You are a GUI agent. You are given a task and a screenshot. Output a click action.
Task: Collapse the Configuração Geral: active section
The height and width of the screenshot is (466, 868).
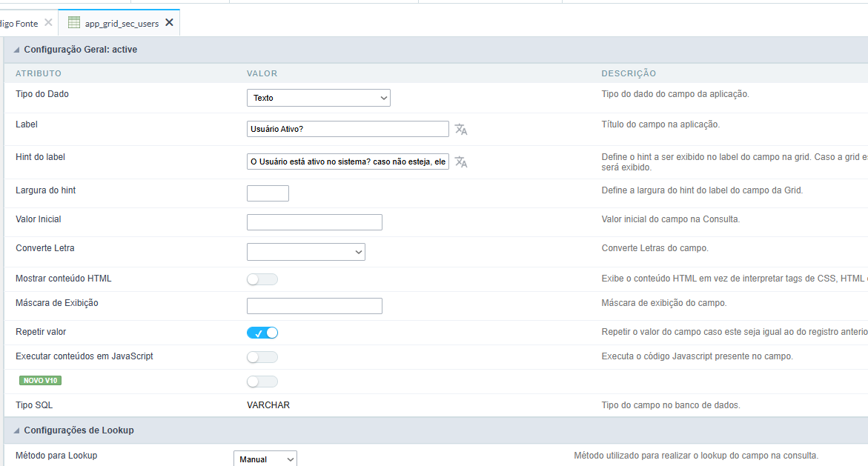coord(16,50)
